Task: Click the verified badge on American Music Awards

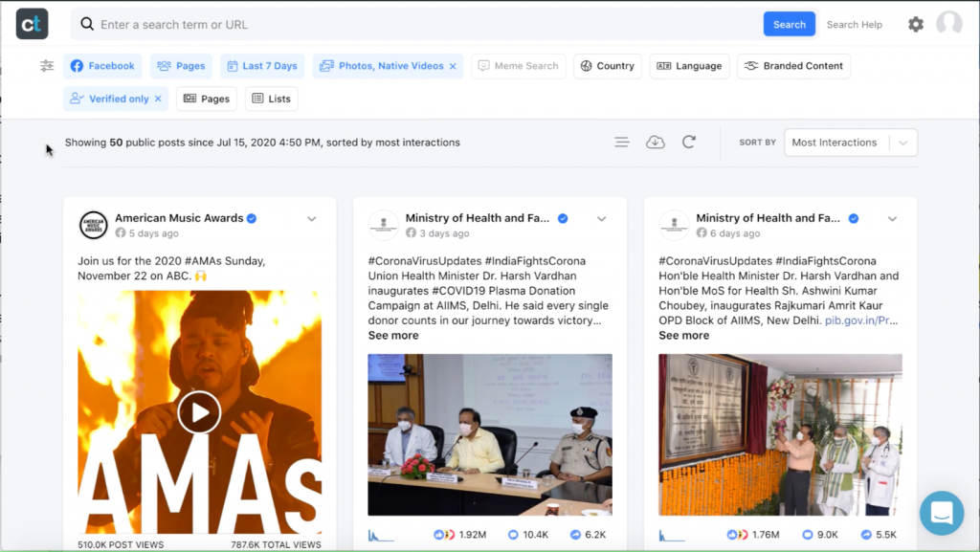Action: click(x=252, y=218)
